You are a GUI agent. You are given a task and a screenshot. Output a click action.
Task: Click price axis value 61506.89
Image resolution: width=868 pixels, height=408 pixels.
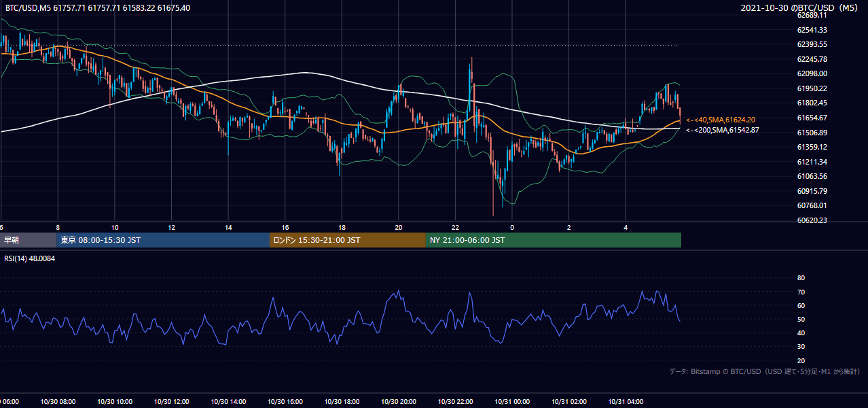click(x=812, y=133)
